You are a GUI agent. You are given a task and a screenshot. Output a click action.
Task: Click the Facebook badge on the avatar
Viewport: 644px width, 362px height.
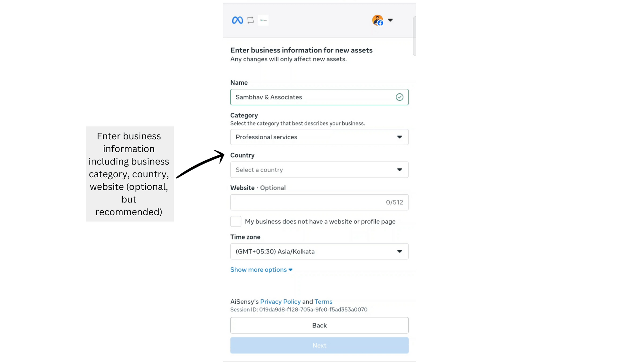click(x=381, y=23)
